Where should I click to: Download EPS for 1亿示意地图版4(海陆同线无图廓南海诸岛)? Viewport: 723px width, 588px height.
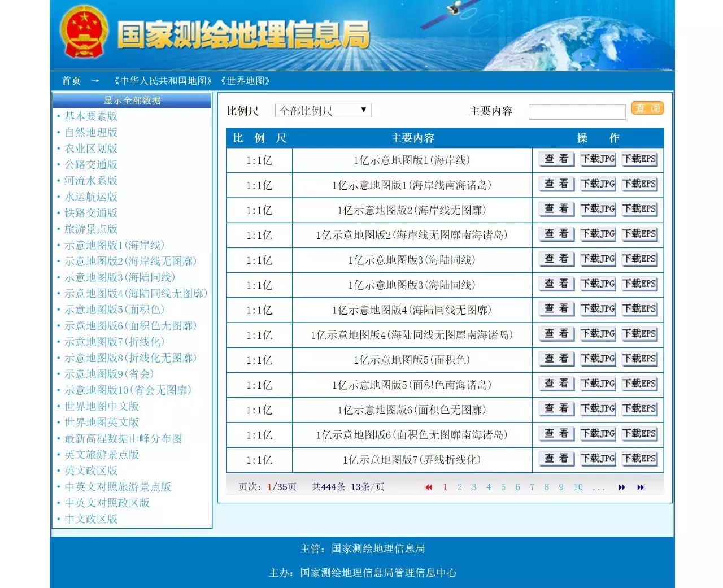point(639,334)
